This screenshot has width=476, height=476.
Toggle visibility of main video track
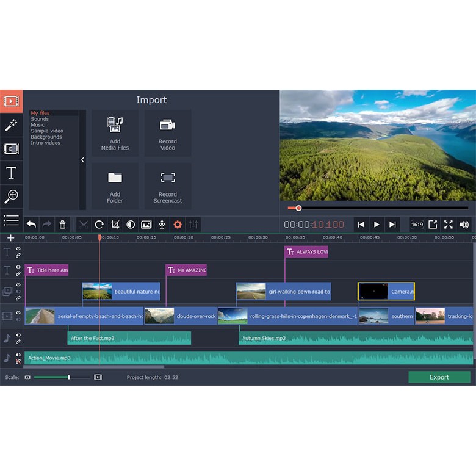point(18,312)
